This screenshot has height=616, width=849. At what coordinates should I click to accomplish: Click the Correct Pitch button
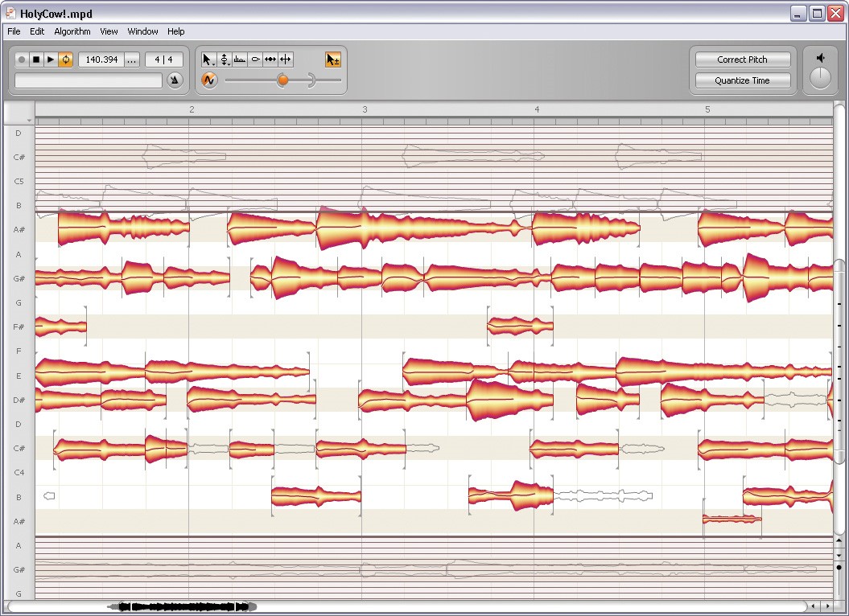[742, 60]
